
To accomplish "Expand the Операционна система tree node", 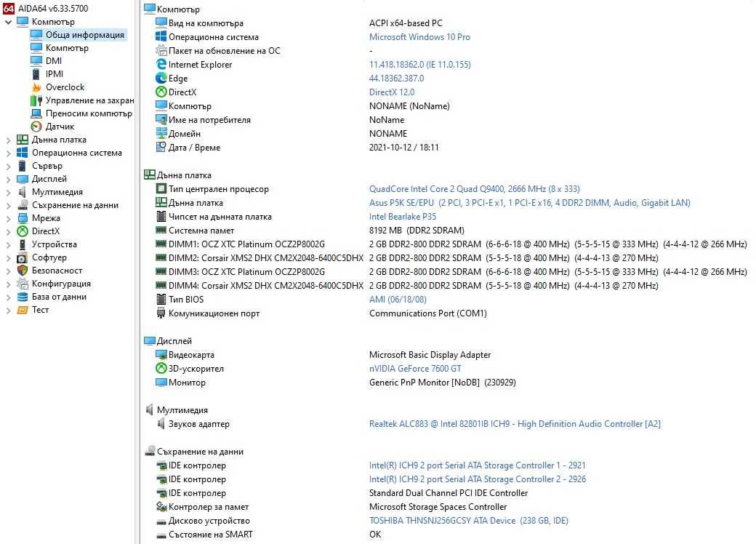I will click(8, 153).
